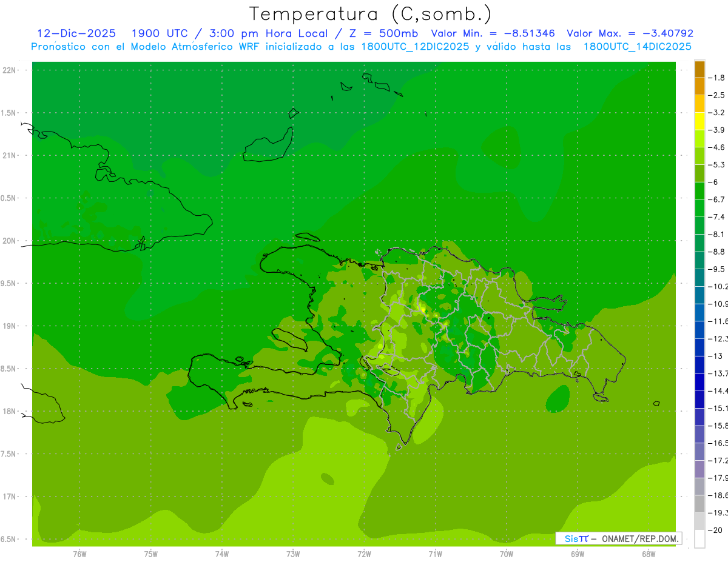728x562 pixels.
Task: Click the "Valor Min. = -8.51346" value
Action: point(492,33)
